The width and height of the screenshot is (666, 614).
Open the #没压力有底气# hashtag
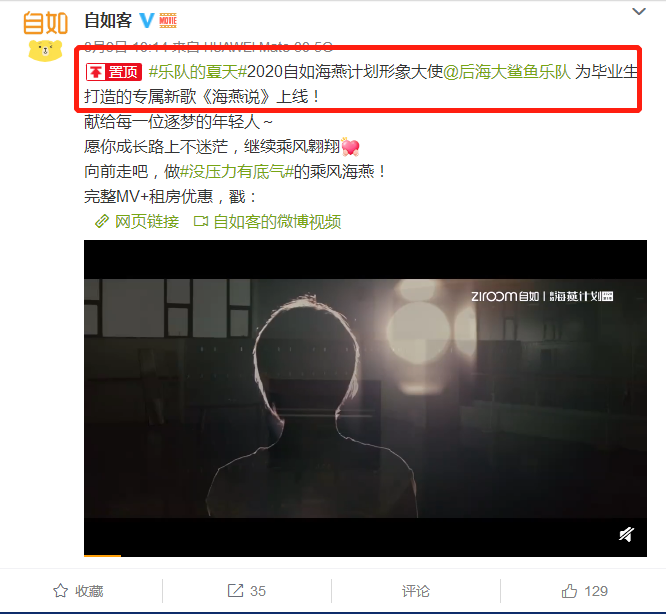237,172
